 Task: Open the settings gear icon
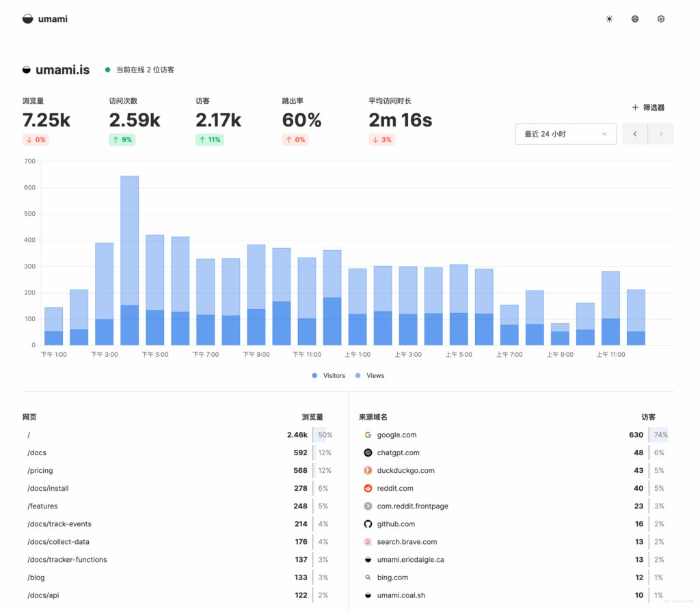coord(661,18)
